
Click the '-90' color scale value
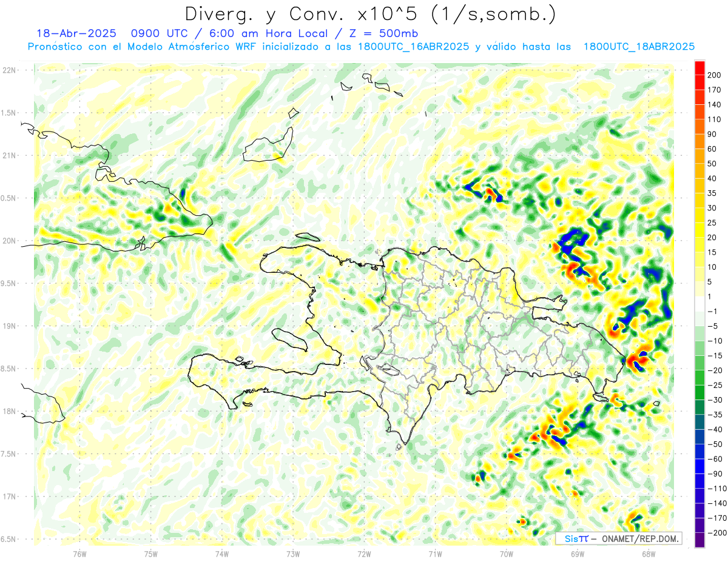(x=716, y=473)
